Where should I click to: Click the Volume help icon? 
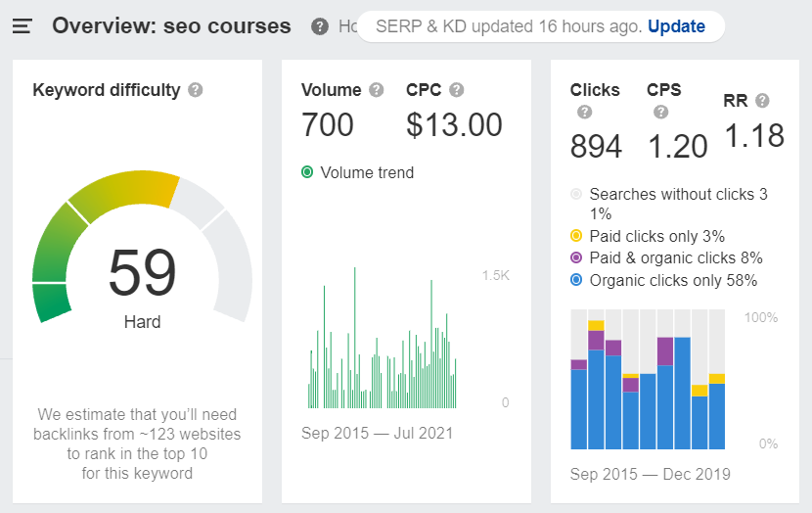tap(377, 90)
